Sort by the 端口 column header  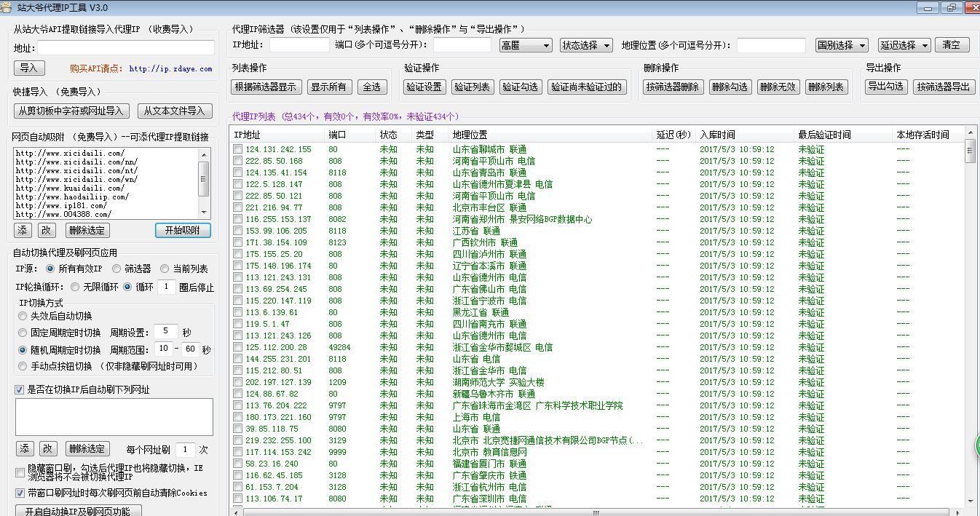(349, 135)
